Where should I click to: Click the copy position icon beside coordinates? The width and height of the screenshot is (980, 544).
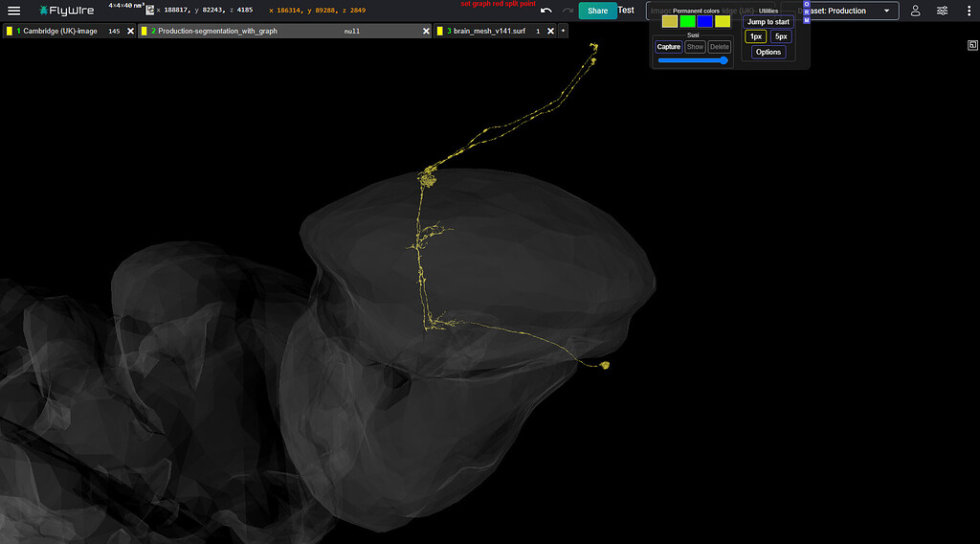tap(149, 10)
